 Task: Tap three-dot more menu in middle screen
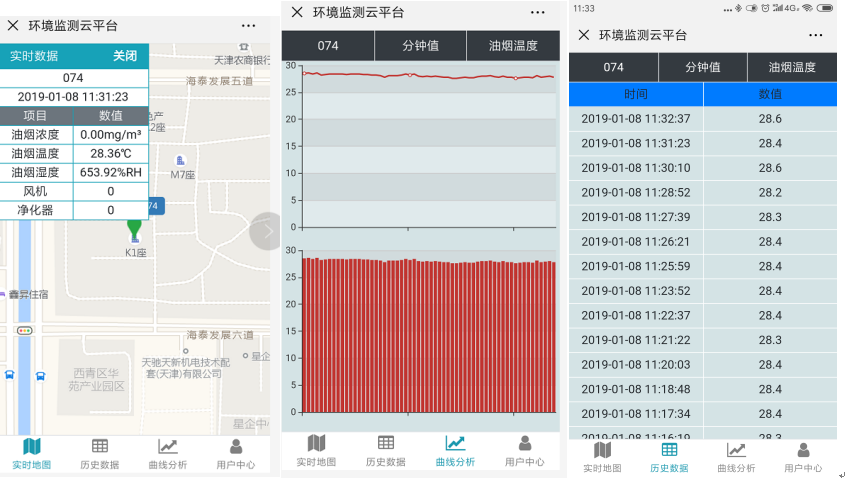tap(537, 12)
